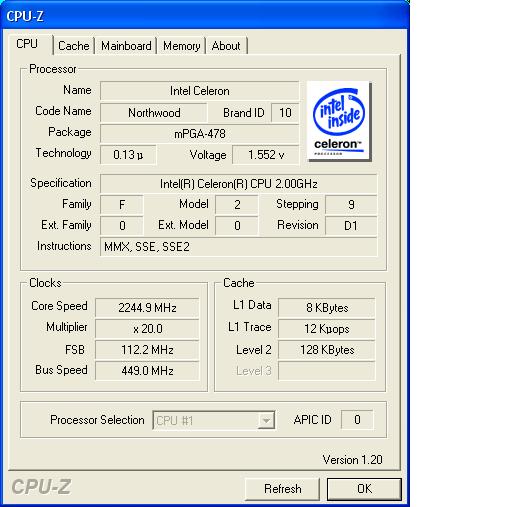Screen dimensions: 512x507
Task: Select the Technology value '0.13 µ'
Action: (x=128, y=155)
